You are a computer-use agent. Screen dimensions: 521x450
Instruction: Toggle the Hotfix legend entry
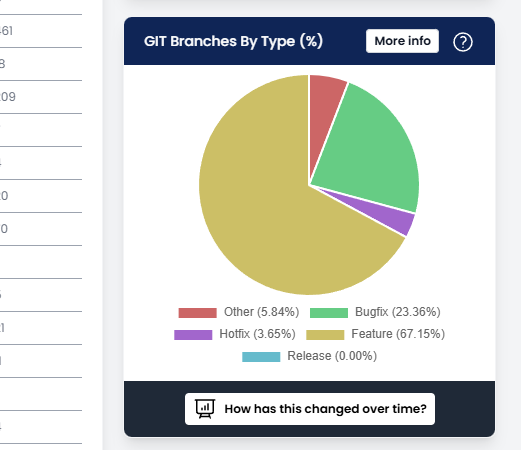(x=235, y=334)
